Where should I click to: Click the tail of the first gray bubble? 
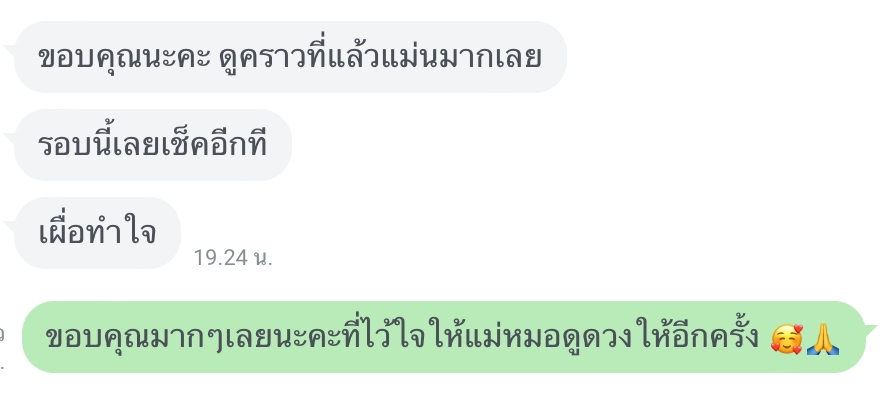coord(9,50)
